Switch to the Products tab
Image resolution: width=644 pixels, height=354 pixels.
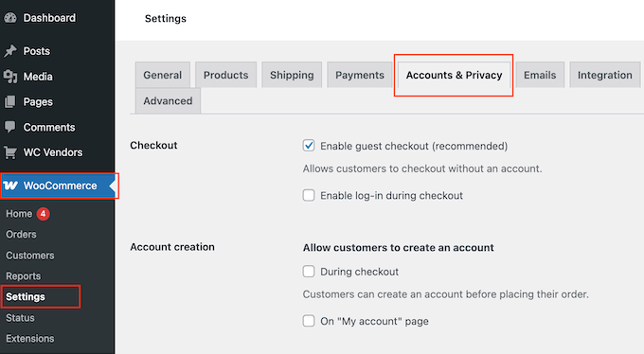pos(226,75)
